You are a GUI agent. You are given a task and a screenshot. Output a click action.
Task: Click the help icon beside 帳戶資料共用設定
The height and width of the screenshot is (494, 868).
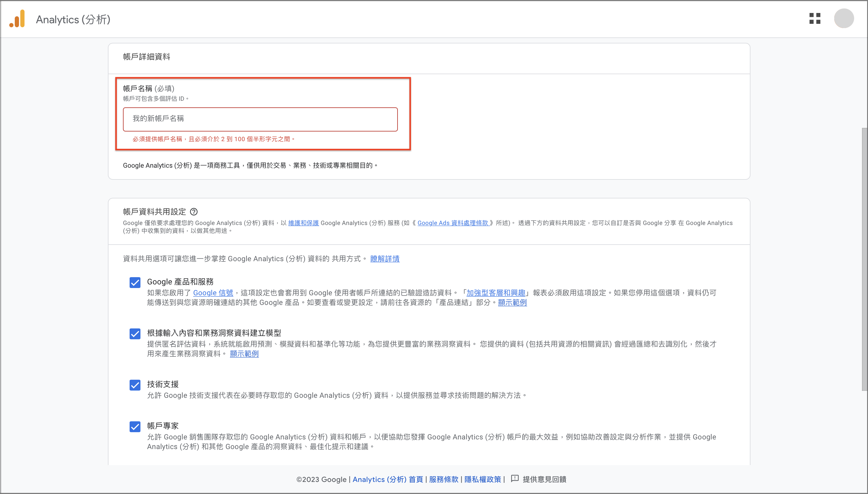[193, 212]
